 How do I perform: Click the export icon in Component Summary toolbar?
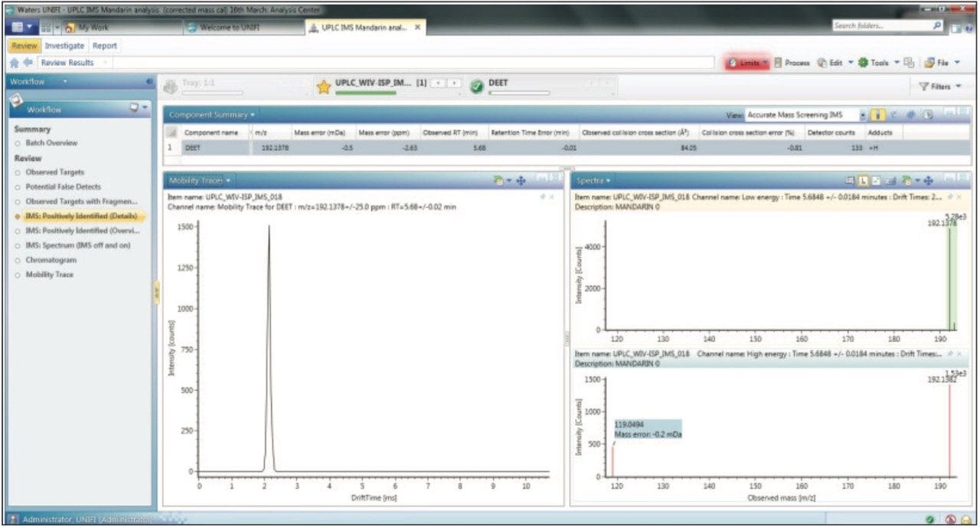927,114
